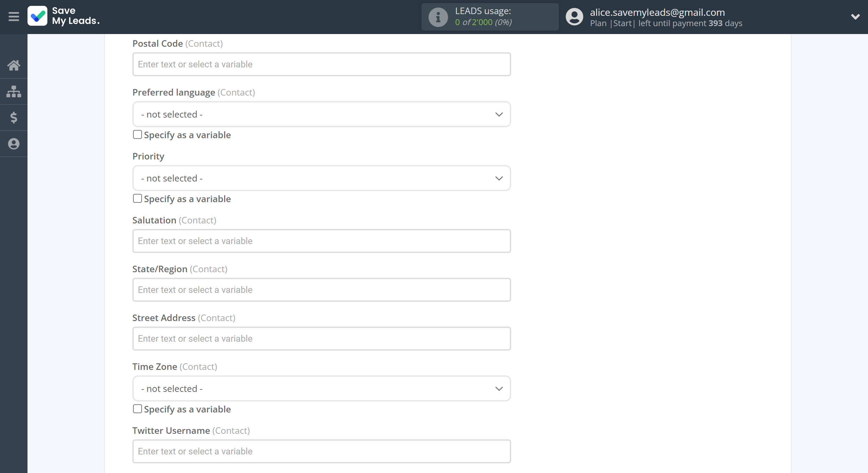Focus the Street Address input field
Image resolution: width=868 pixels, height=473 pixels.
321,339
